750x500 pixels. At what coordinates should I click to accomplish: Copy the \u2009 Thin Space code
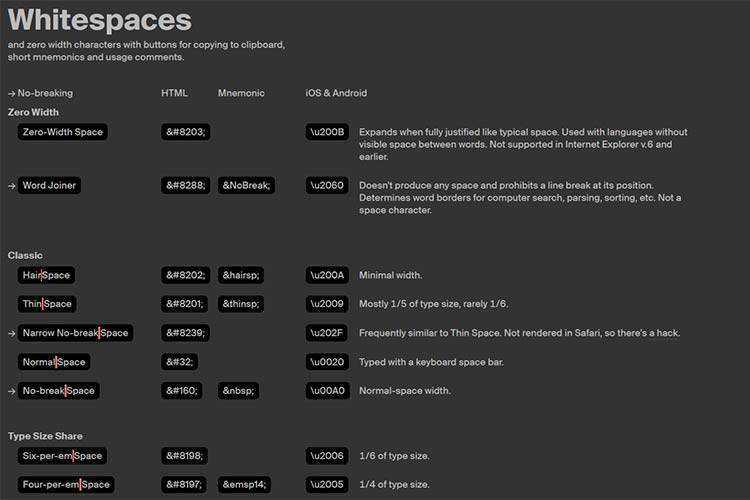327,304
